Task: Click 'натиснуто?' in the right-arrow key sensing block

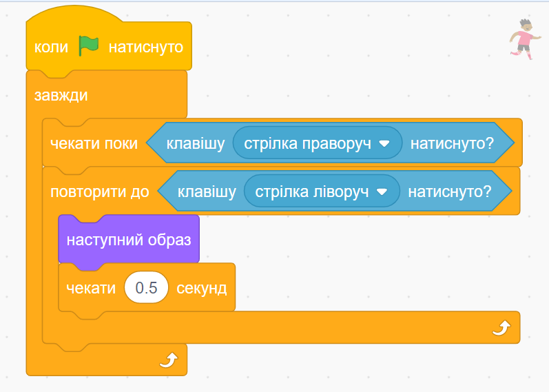Action: (x=452, y=143)
